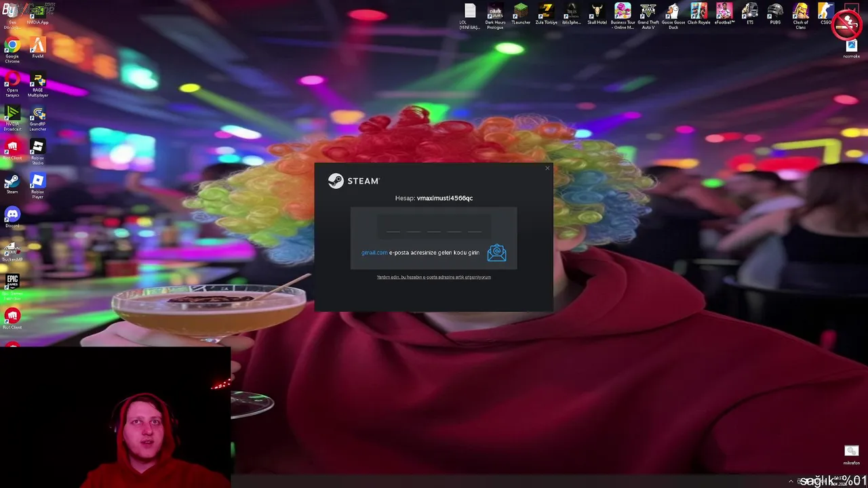Select the iblis3phe game shortcut
868x488 pixels.
[x=572, y=14]
